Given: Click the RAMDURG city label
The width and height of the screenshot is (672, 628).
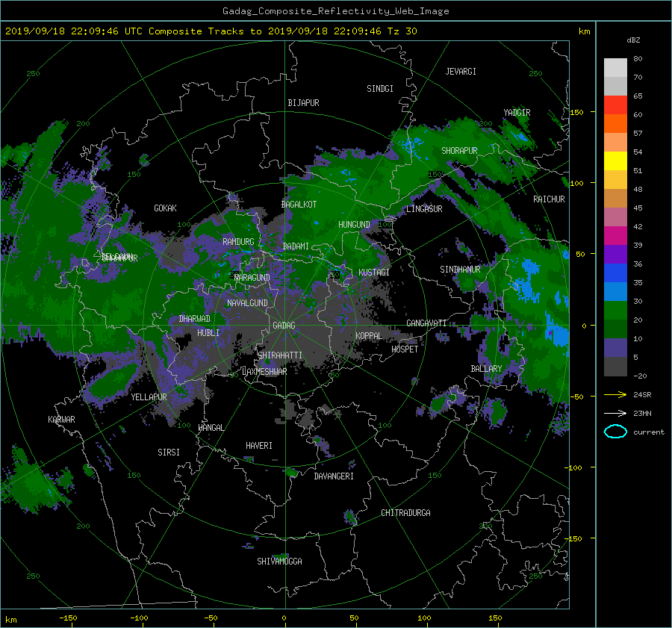Looking at the screenshot, I should click(x=238, y=242).
